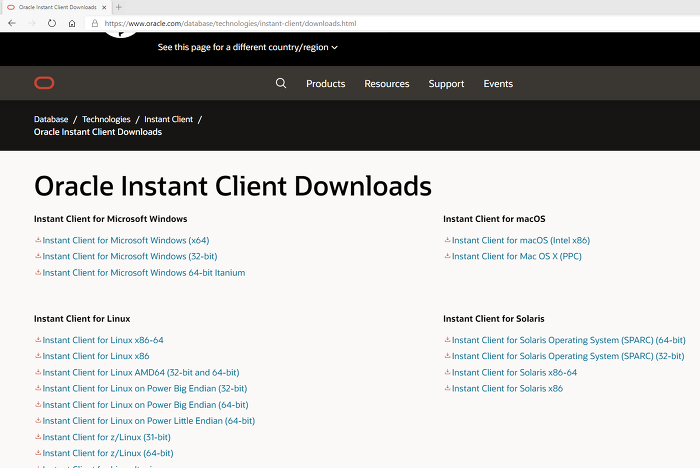
Task: Expand the different country/region selector
Action: [248, 47]
